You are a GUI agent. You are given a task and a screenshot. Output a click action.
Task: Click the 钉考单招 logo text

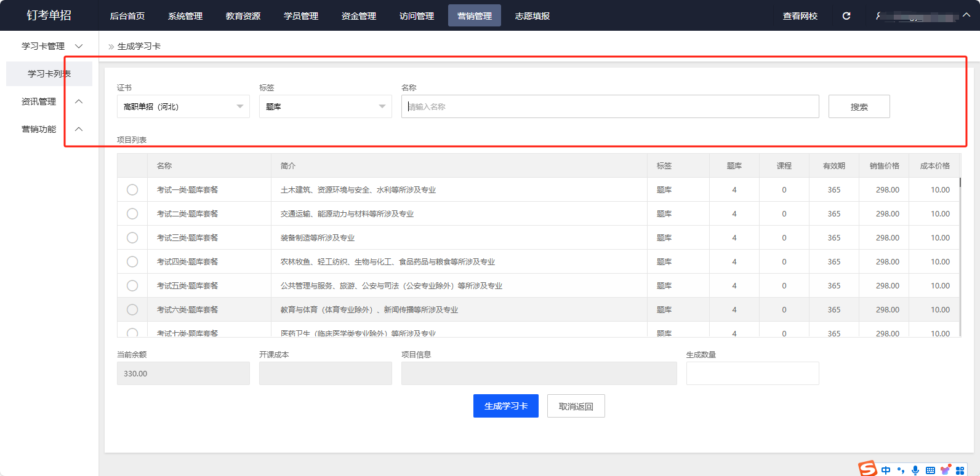click(x=49, y=15)
